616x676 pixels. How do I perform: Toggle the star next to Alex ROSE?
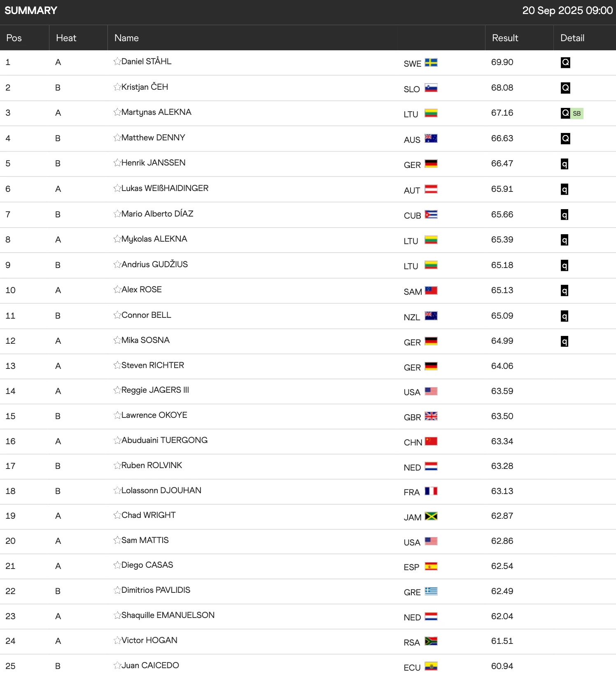click(117, 289)
